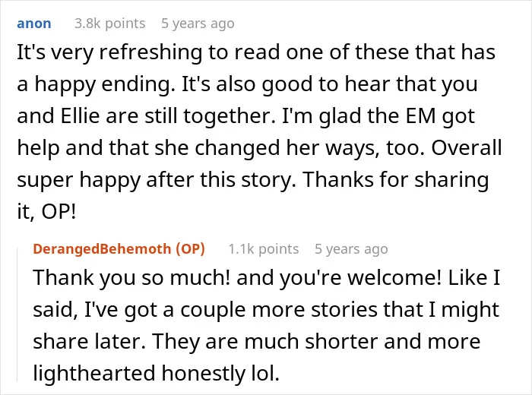
Task: Click the phrase 'happy ending' in the top comment
Action: 107,85
